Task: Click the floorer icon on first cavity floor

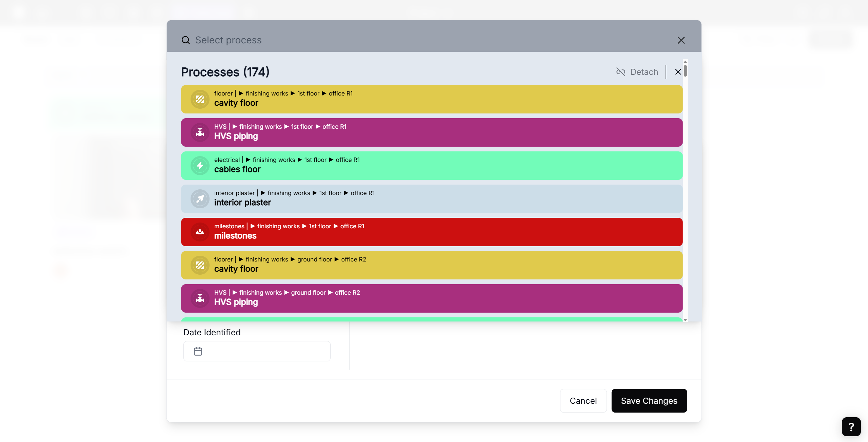Action: [200, 99]
